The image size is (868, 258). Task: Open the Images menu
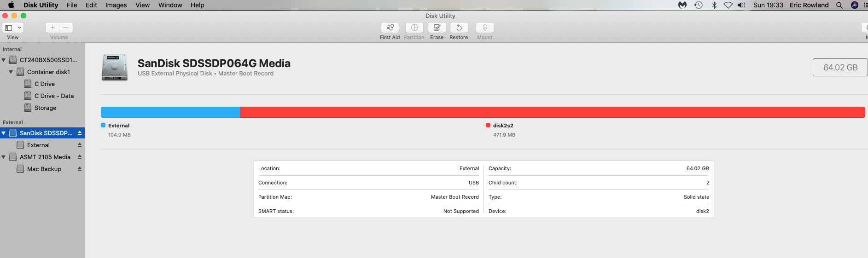pyautogui.click(x=116, y=5)
